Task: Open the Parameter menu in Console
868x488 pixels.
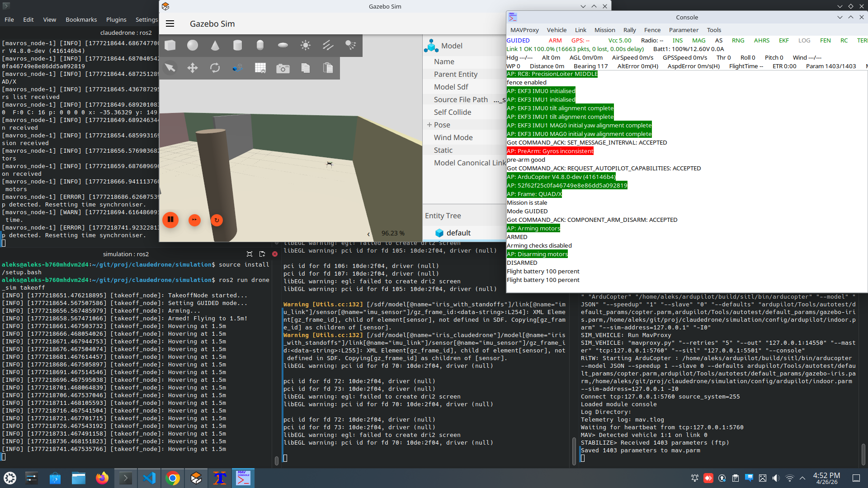Action: [684, 30]
